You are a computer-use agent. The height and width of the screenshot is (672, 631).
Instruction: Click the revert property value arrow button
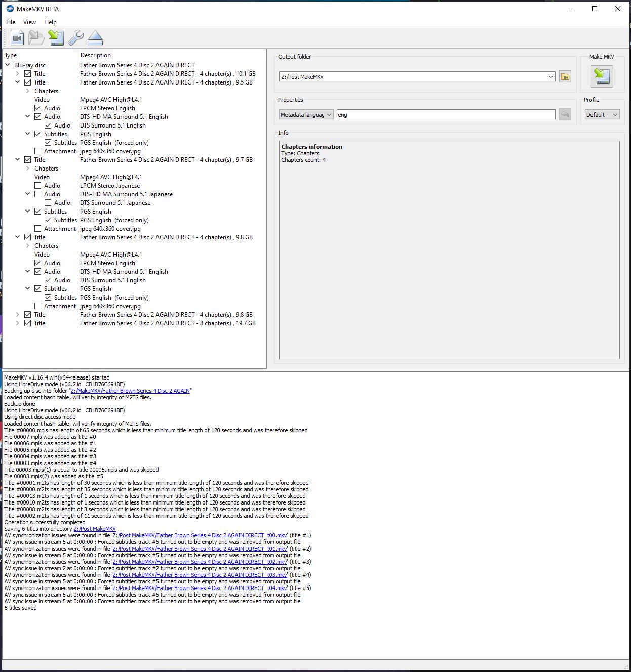coord(565,115)
